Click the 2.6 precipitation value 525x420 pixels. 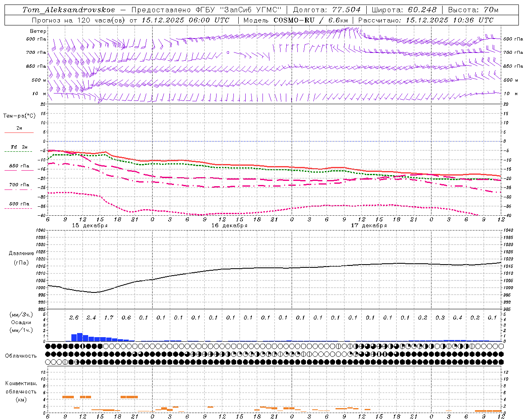click(x=74, y=318)
